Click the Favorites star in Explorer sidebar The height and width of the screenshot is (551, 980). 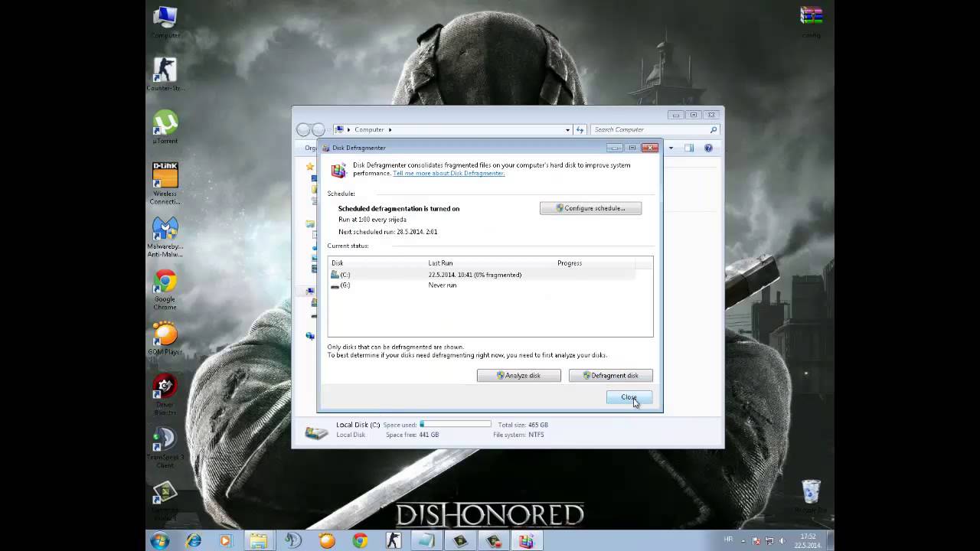tap(310, 166)
